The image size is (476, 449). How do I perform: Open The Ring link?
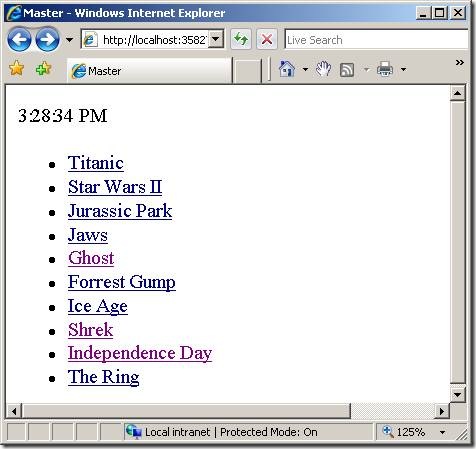pos(104,377)
